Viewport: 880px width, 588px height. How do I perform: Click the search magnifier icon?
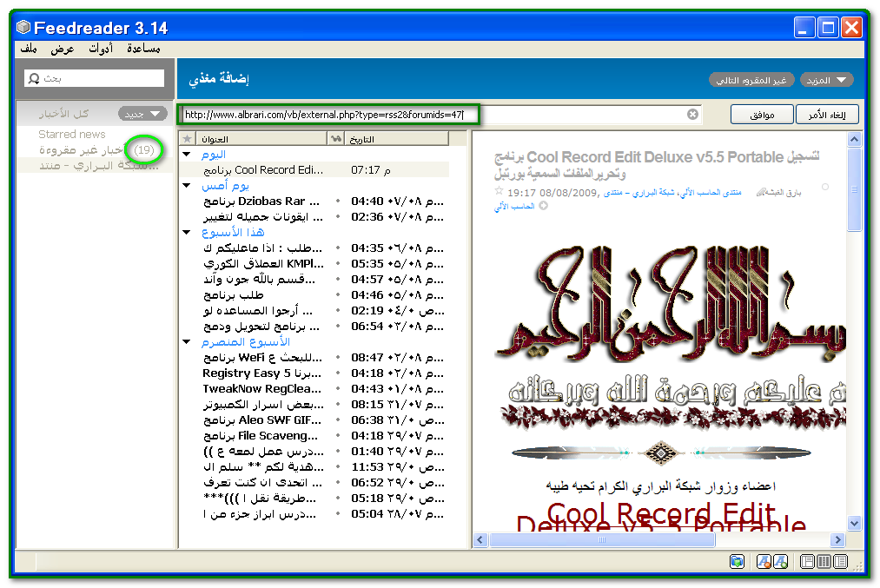(x=34, y=78)
